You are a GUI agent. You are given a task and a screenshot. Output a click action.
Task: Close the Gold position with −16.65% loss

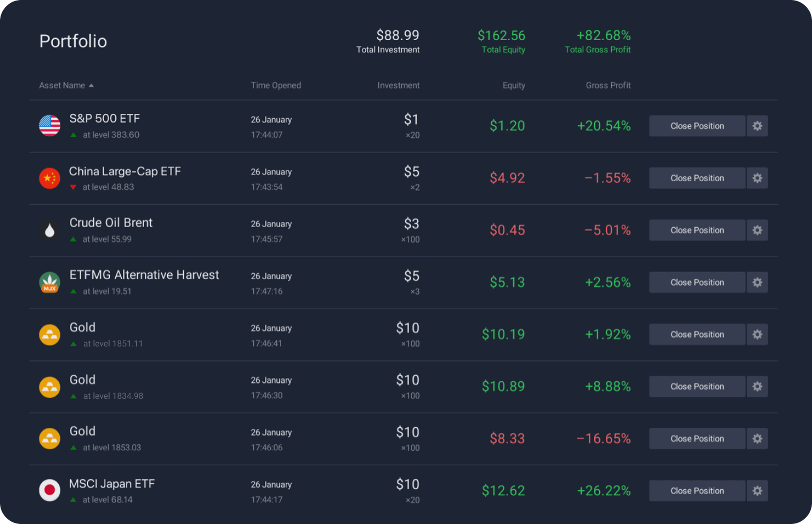[x=697, y=438]
